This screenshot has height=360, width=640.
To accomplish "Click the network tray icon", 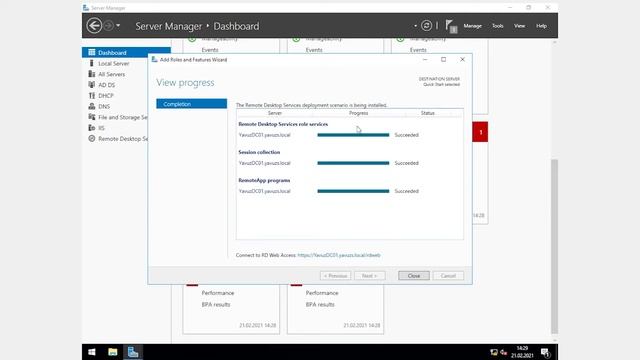I will [x=494, y=352].
